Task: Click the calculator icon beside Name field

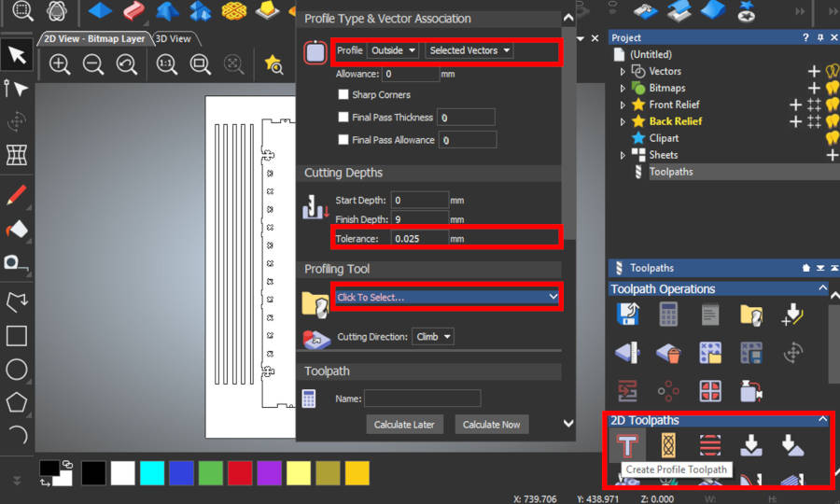Action: 309,399
